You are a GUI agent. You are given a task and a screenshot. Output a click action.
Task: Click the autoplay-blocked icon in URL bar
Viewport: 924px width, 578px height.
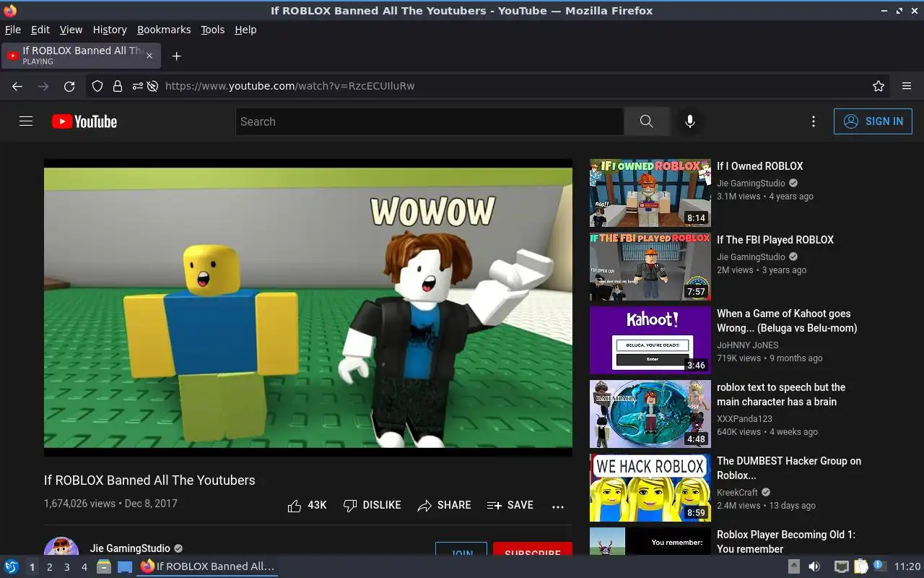(x=152, y=86)
